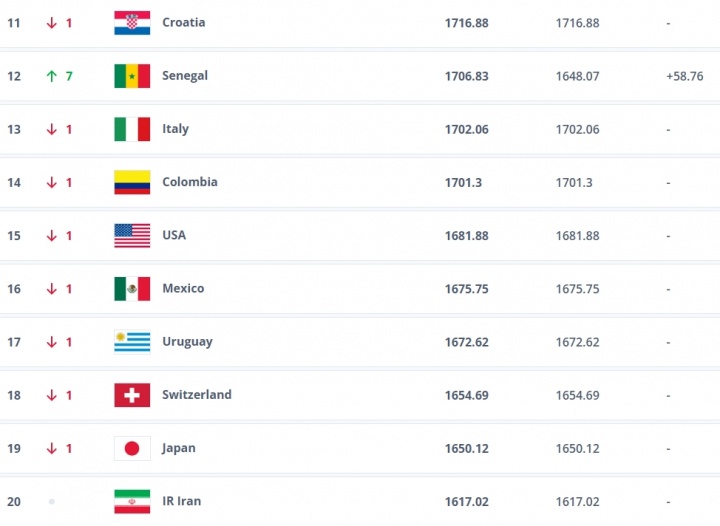Click the Senegal flag icon
720x526 pixels.
point(132,76)
